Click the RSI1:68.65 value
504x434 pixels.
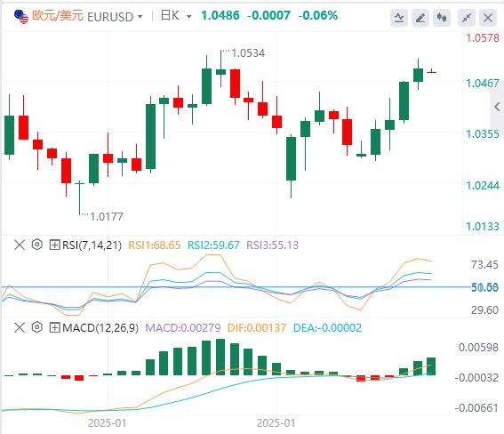[155, 245]
